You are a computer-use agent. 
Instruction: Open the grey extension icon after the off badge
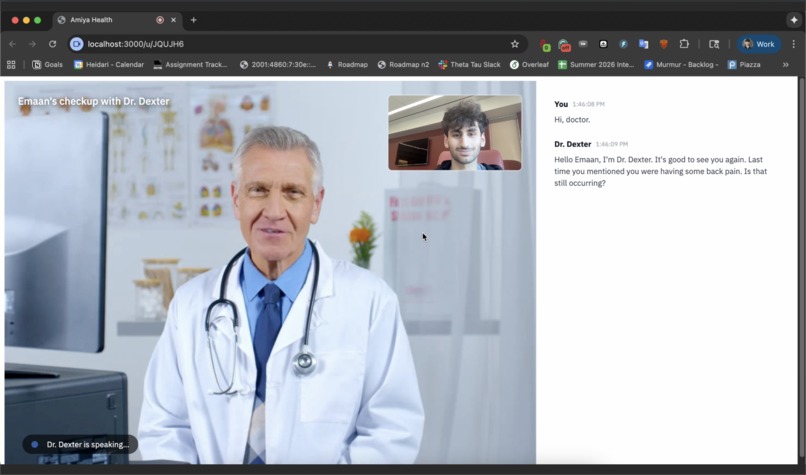583,44
